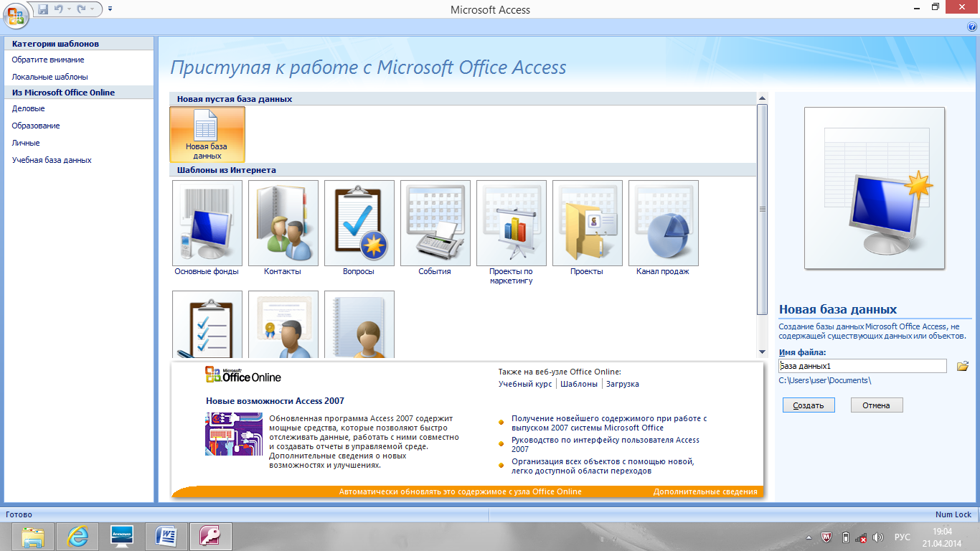Click Access taskbar button
This screenshot has height=551, width=980.
[x=210, y=536]
